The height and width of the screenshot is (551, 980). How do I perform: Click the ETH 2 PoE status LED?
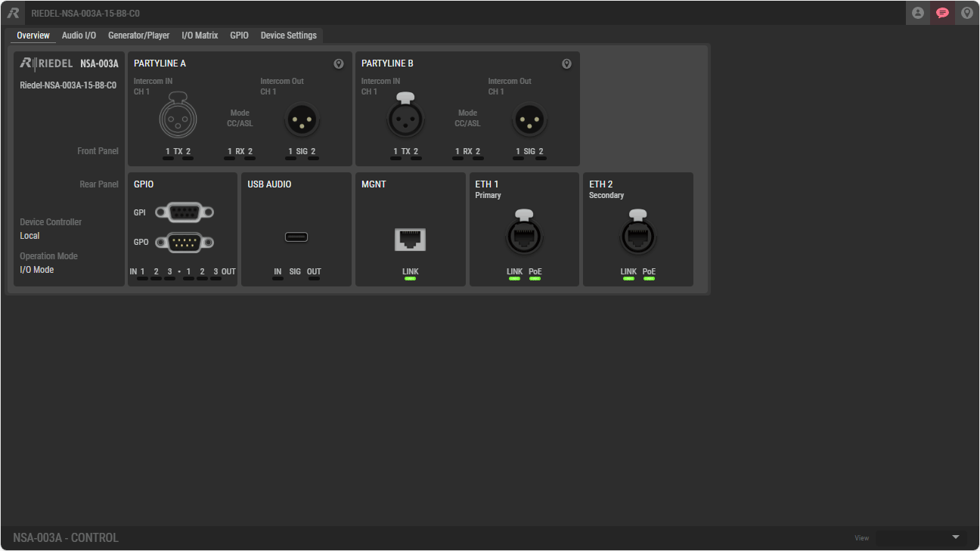(649, 279)
